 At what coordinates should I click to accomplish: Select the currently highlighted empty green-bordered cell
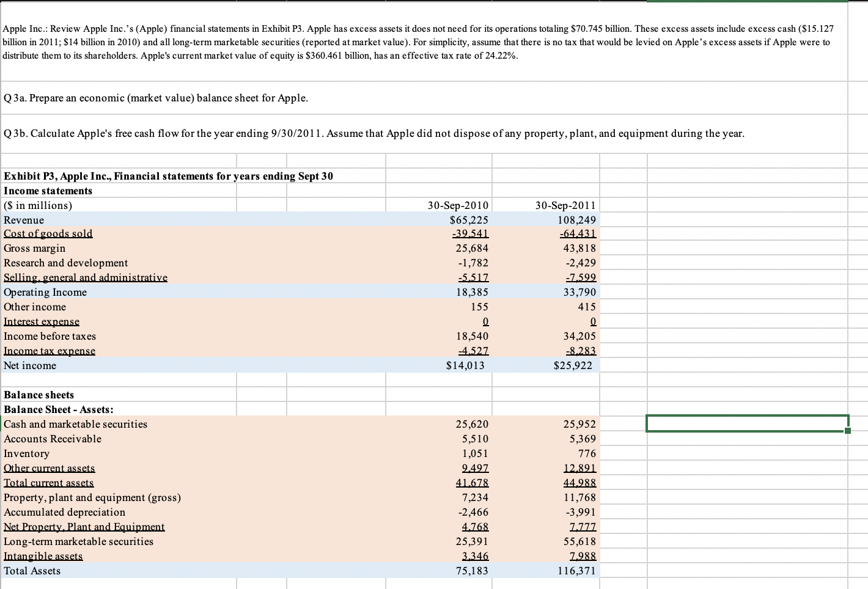tap(746, 422)
